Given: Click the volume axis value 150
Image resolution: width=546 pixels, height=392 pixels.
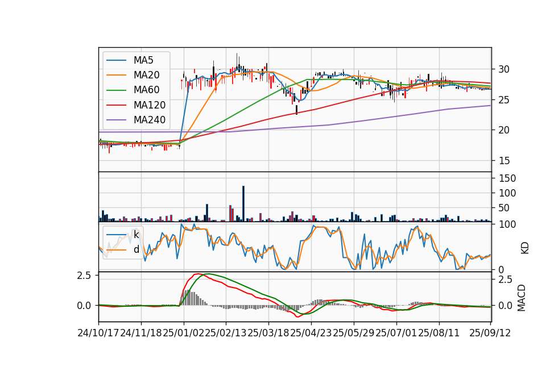Looking at the screenshot, I should [507, 178].
